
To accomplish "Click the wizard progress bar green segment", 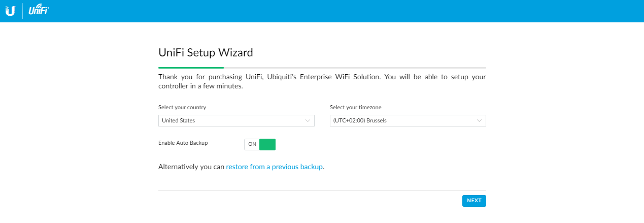I will click(x=191, y=67).
